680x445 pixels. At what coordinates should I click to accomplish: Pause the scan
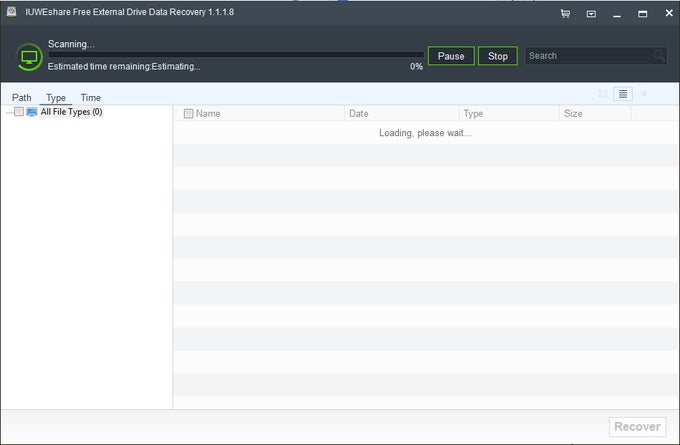(451, 56)
